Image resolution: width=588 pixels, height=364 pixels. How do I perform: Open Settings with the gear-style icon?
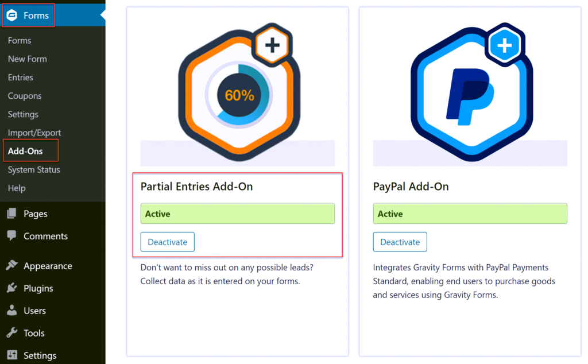coord(13,355)
